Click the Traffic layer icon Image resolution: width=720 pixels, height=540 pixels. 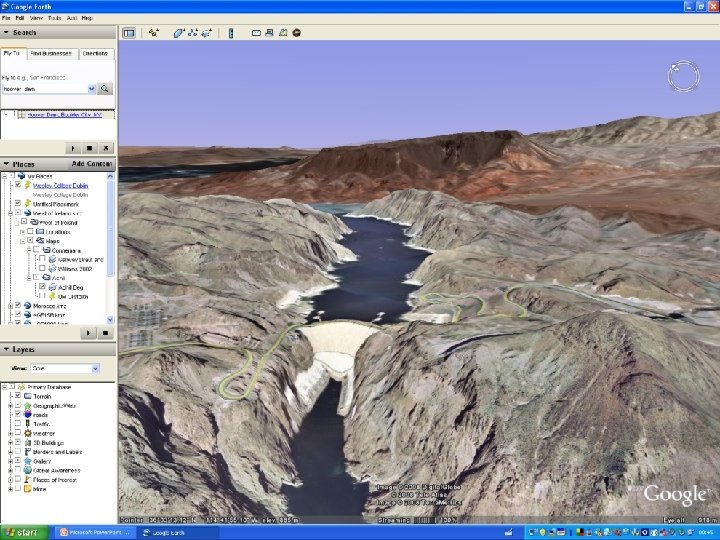click(x=28, y=424)
